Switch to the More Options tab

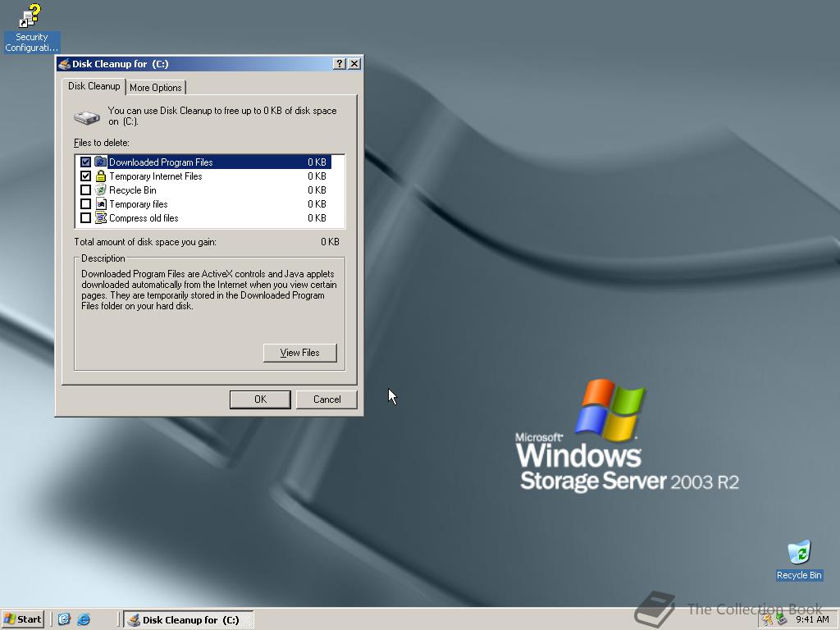156,87
